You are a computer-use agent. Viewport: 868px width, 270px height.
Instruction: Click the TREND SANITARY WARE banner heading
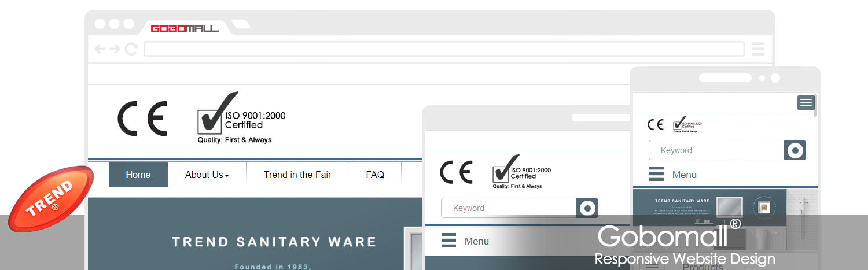274,242
